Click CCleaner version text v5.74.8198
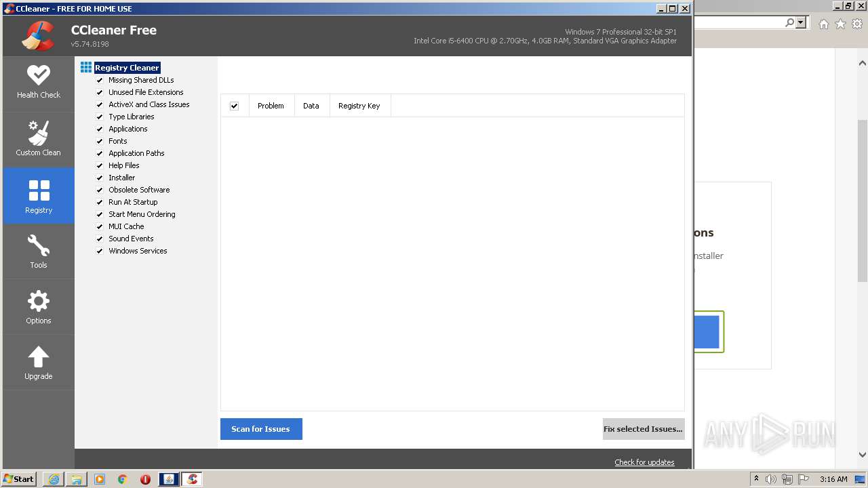868x488 pixels. coord(90,44)
